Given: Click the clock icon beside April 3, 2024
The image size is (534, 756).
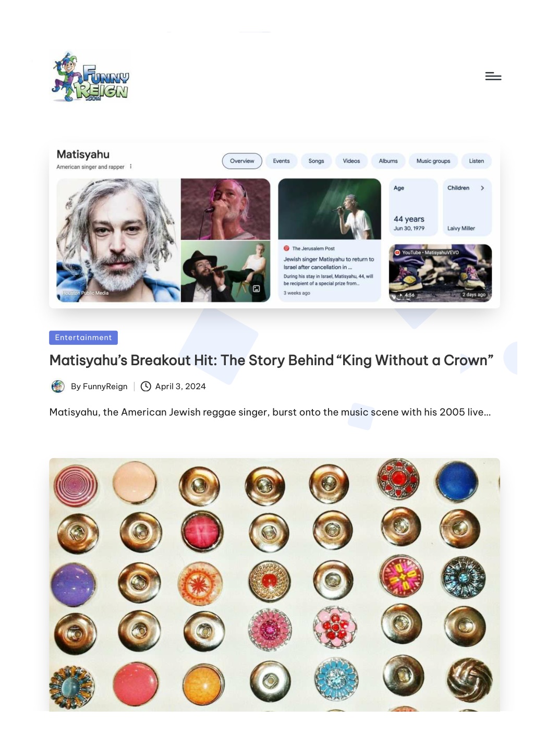Looking at the screenshot, I should click(x=146, y=386).
